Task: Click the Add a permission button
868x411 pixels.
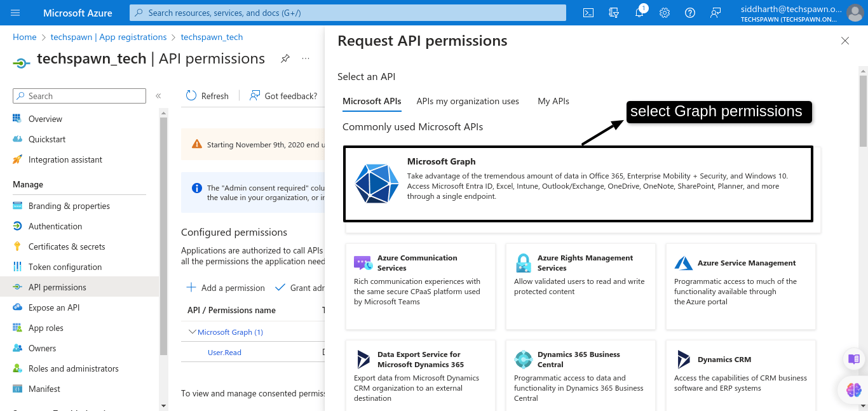Action: pyautogui.click(x=226, y=288)
